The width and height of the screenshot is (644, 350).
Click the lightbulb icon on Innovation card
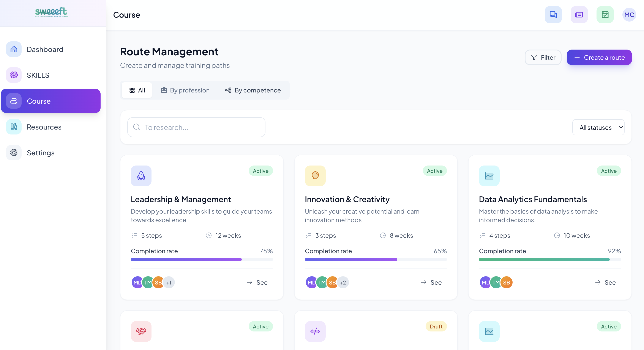pyautogui.click(x=315, y=176)
